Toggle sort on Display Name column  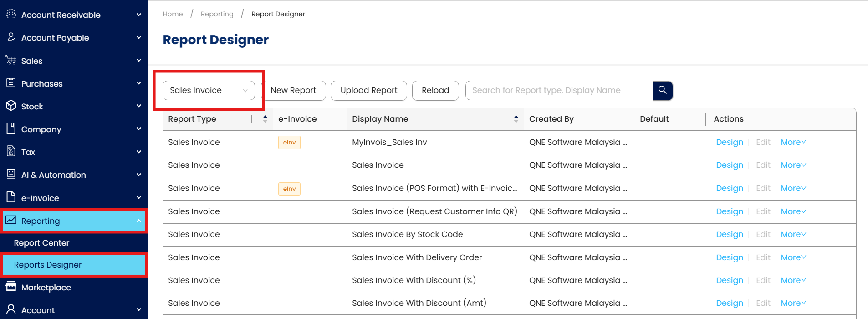coord(516,119)
